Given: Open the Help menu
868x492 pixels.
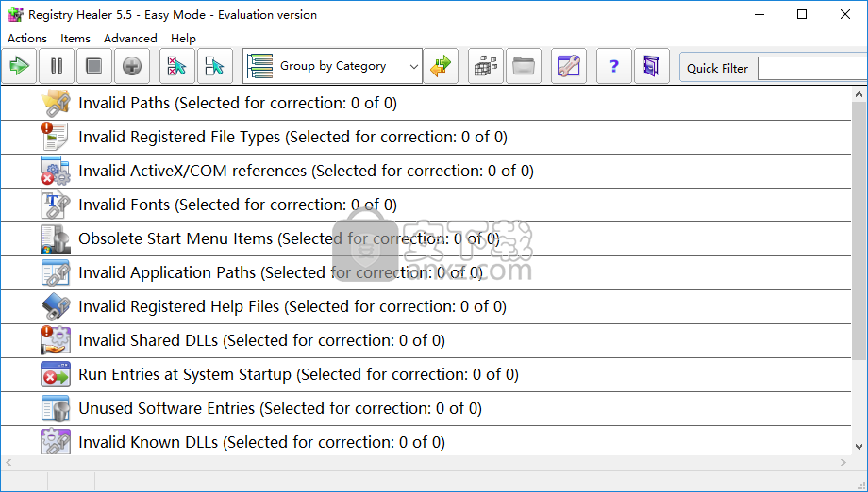Looking at the screenshot, I should click(x=183, y=38).
